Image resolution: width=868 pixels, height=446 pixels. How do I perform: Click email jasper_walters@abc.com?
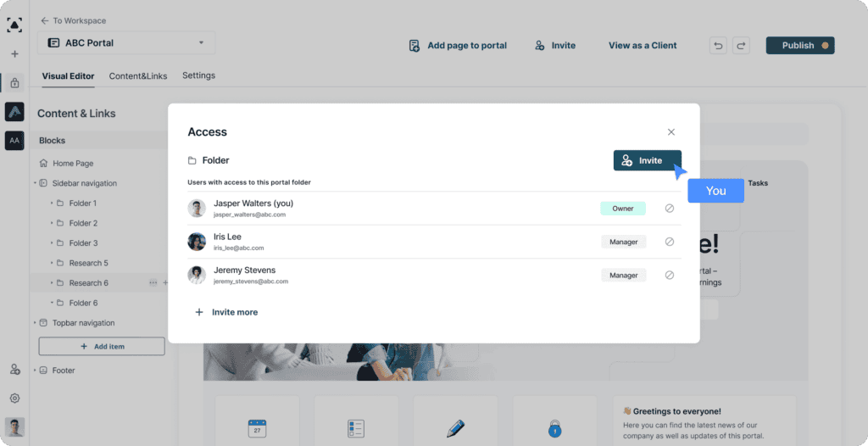250,215
